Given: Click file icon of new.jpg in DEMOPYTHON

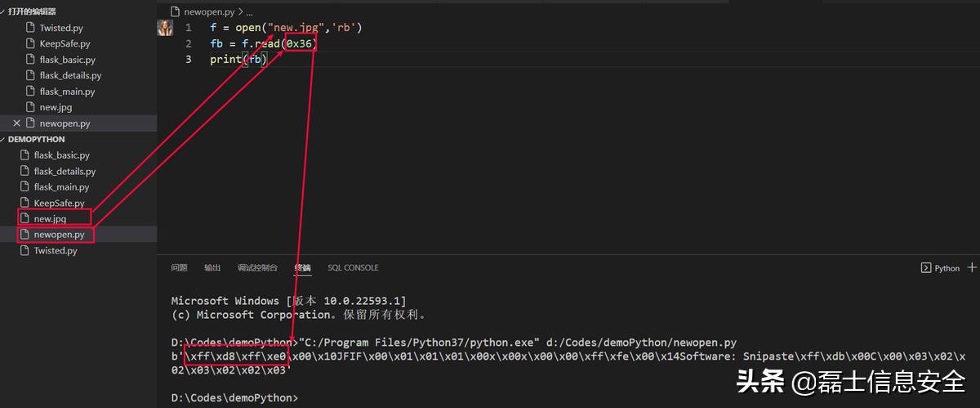Looking at the screenshot, I should coord(25,218).
